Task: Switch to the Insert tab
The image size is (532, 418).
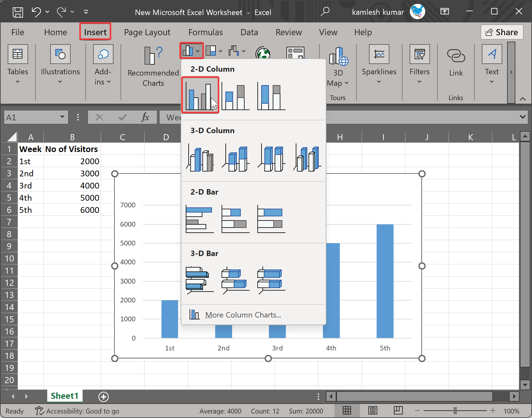Action: click(95, 32)
